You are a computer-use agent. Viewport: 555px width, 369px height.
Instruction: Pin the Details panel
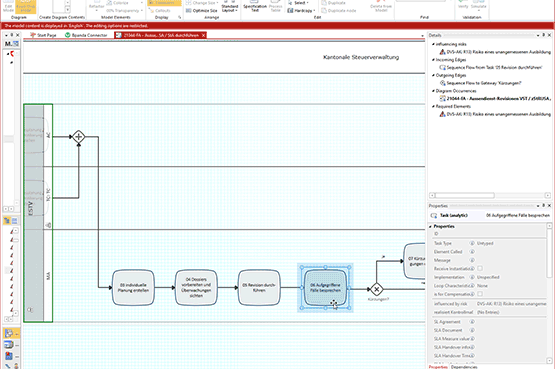click(544, 35)
